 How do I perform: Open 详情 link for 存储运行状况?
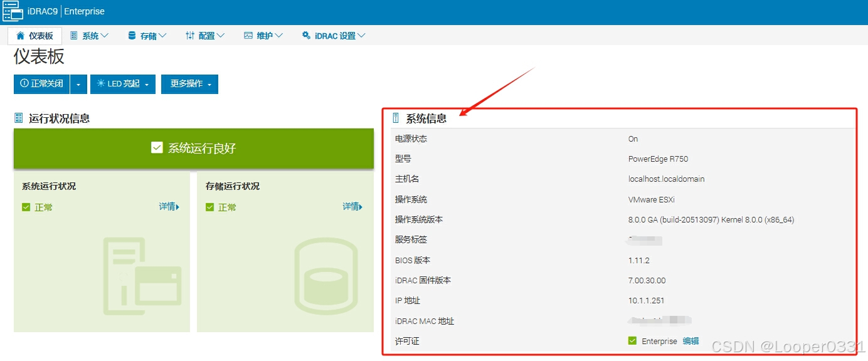[353, 206]
